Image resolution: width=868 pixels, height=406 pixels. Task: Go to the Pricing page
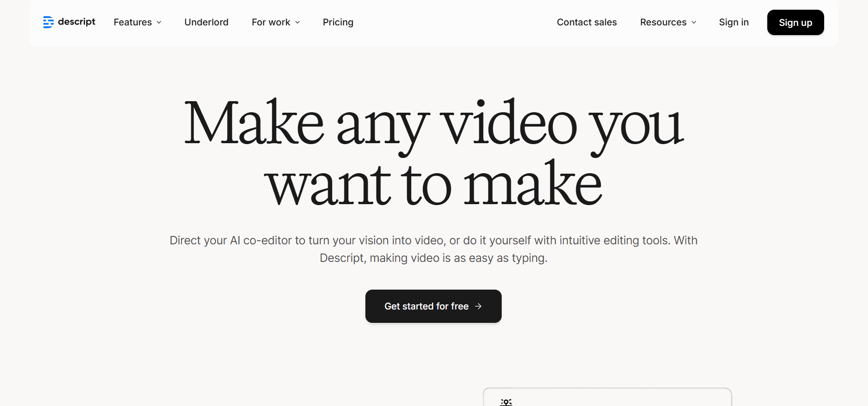pos(338,22)
